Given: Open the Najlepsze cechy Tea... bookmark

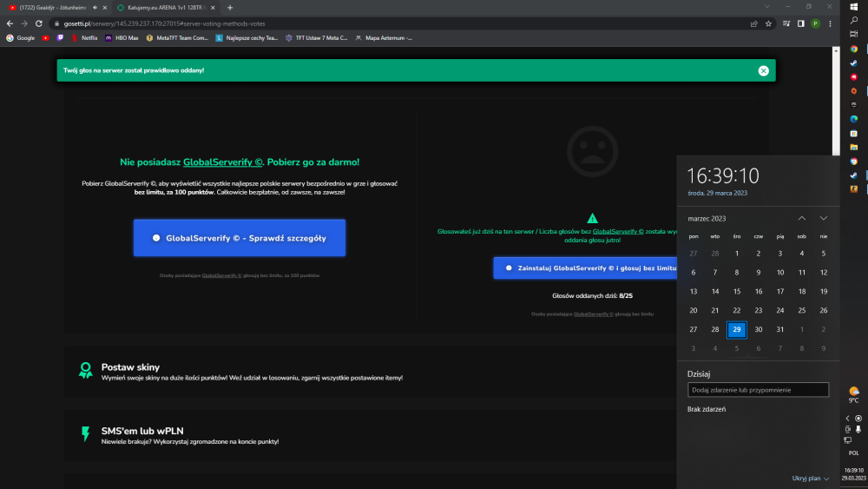Looking at the screenshot, I should point(247,38).
